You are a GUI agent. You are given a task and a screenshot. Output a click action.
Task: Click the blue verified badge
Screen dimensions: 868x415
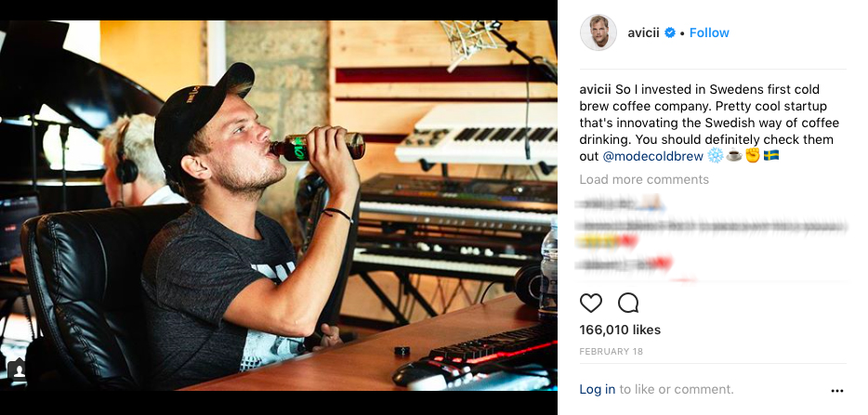669,33
